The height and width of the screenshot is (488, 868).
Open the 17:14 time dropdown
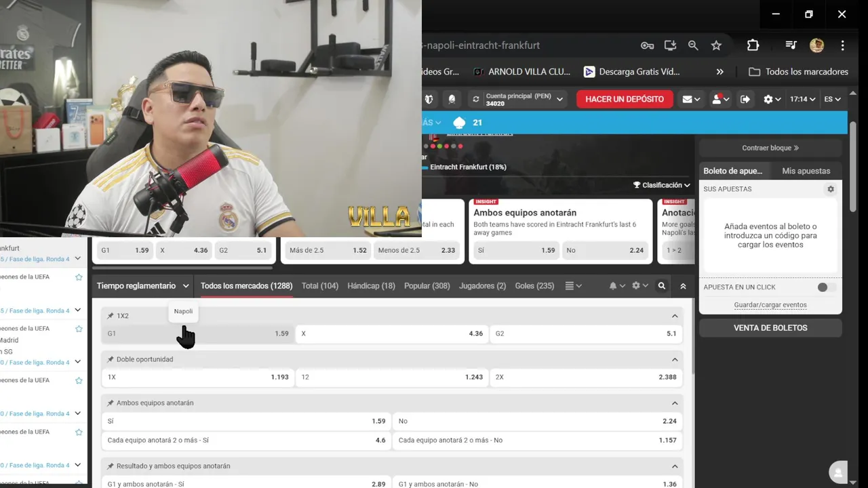pos(802,99)
